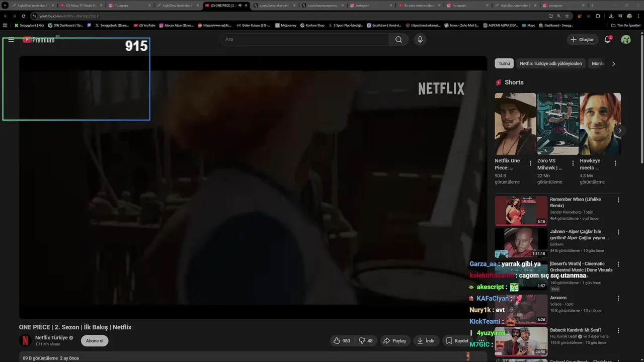Go to the YouTube Premium home logo
The image size is (644, 362).
pyautogui.click(x=38, y=40)
